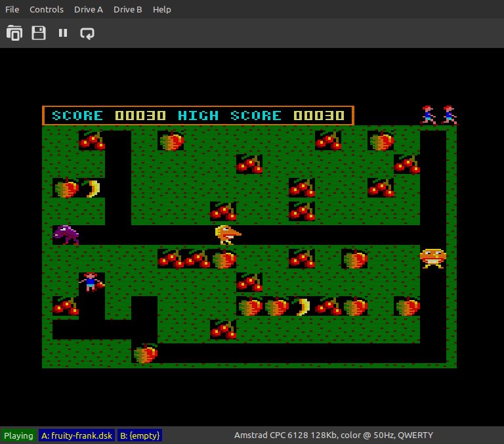Image resolution: width=504 pixels, height=444 pixels.
Task: Open the Controls menu
Action: tap(47, 10)
